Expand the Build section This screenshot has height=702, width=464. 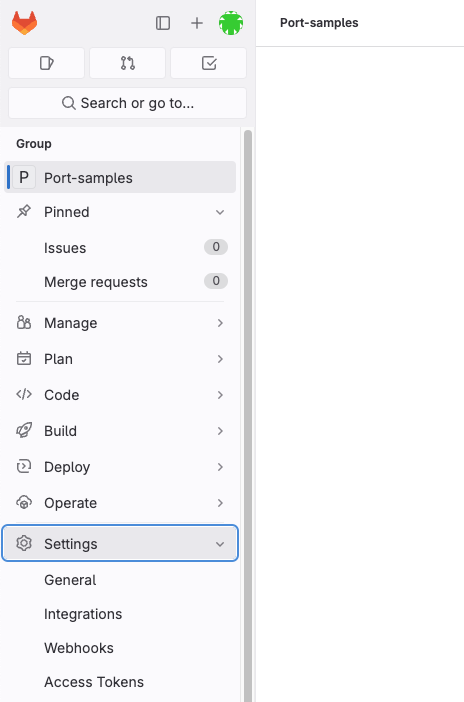(120, 431)
